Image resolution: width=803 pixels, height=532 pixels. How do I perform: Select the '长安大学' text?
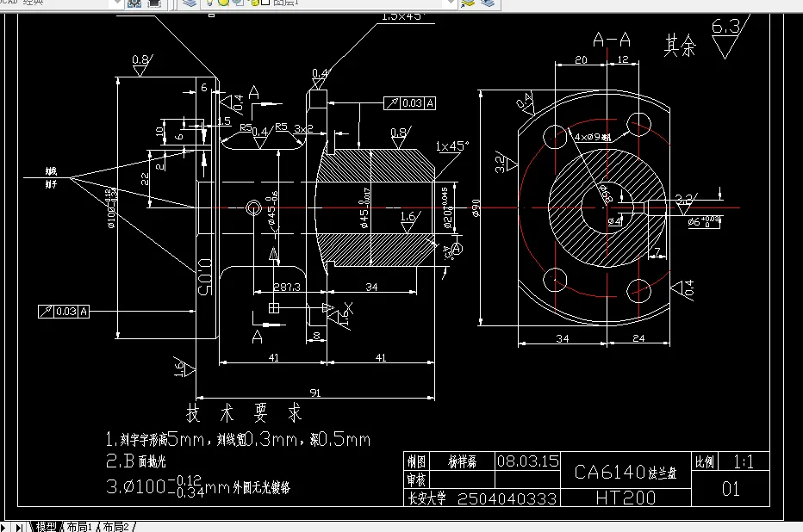(x=426, y=498)
